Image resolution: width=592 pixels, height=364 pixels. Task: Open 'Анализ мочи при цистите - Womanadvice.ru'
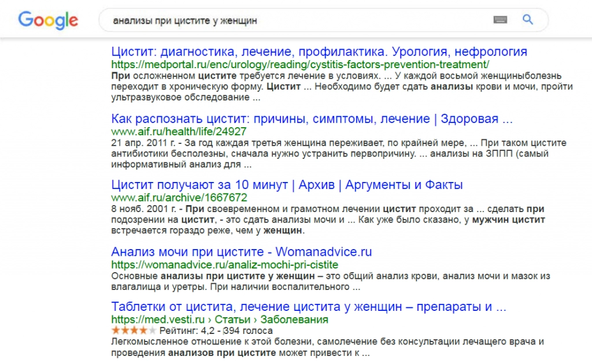pos(241,251)
